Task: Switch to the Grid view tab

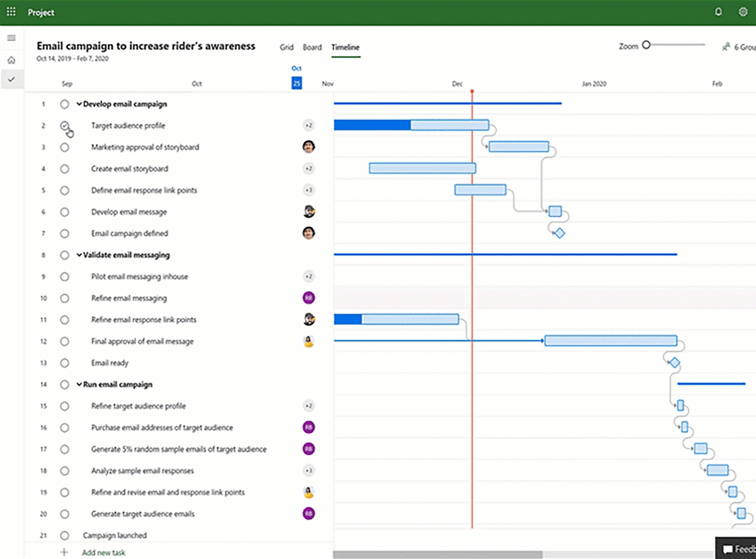Action: click(287, 47)
